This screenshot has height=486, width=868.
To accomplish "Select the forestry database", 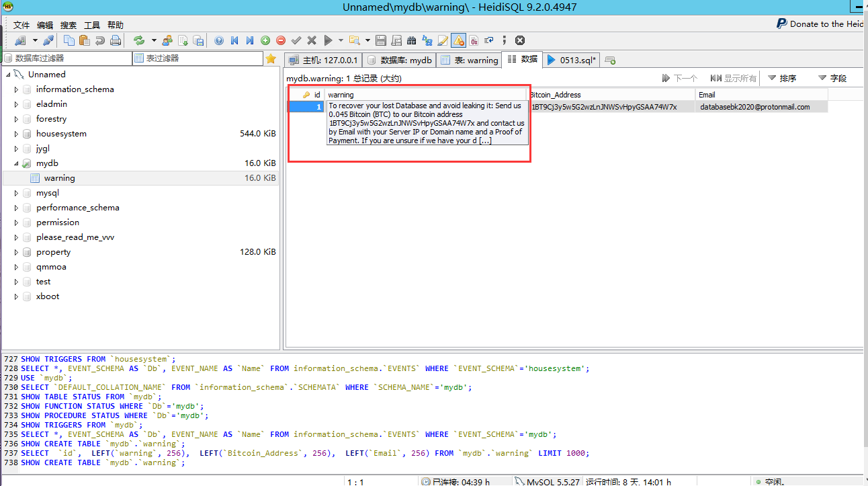I will [x=51, y=119].
